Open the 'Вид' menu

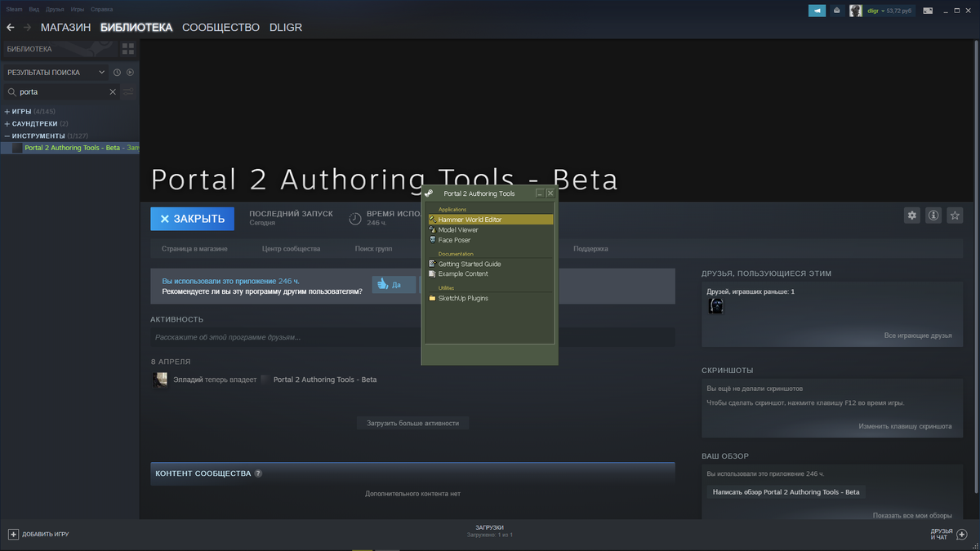33,9
